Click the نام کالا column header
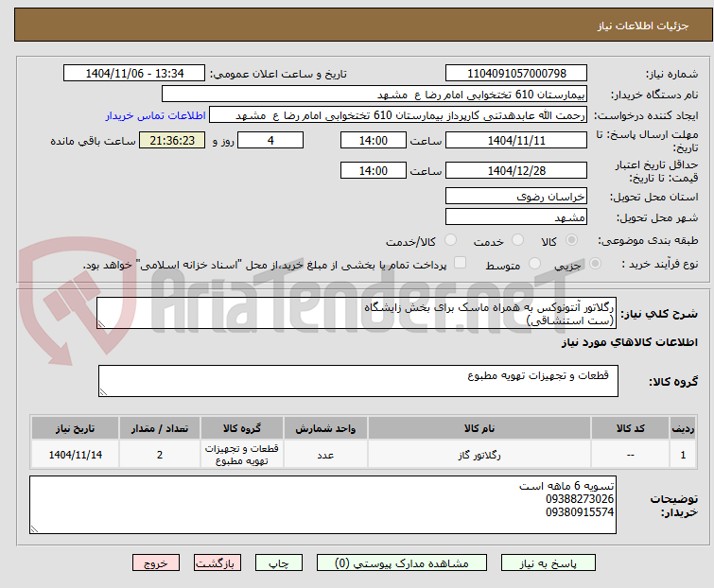 click(479, 429)
